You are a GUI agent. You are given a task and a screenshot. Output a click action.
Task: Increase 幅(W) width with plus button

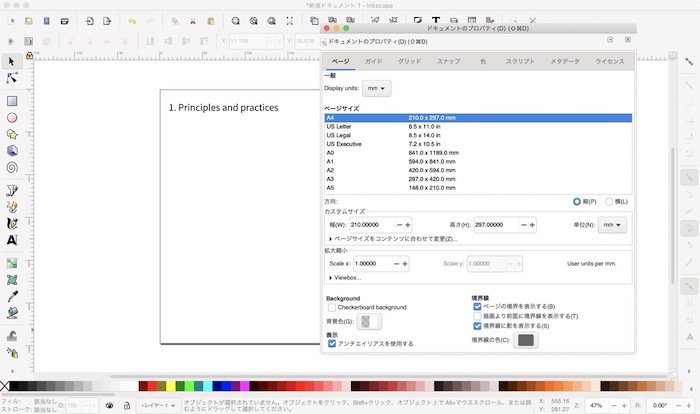[408, 225]
